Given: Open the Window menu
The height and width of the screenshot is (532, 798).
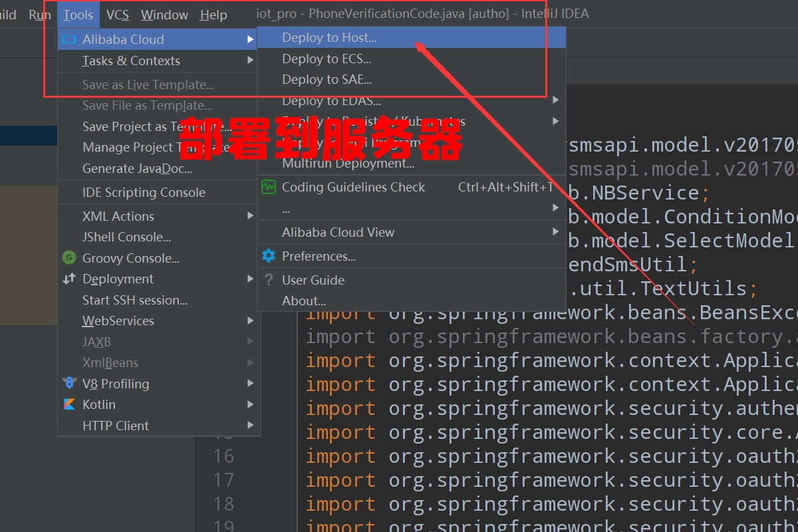Looking at the screenshot, I should 164,15.
